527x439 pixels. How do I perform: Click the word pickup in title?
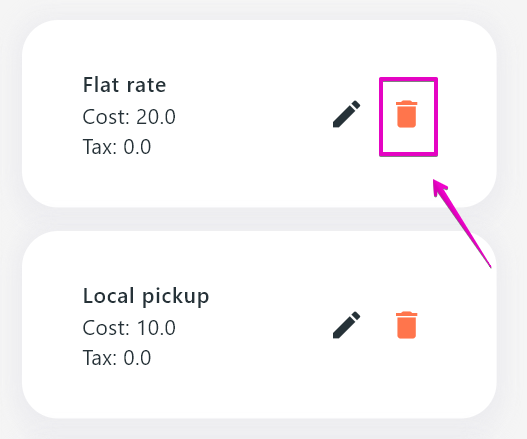175,297
